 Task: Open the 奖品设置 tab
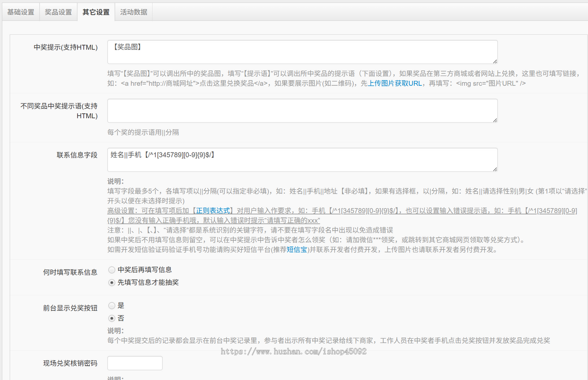click(58, 12)
